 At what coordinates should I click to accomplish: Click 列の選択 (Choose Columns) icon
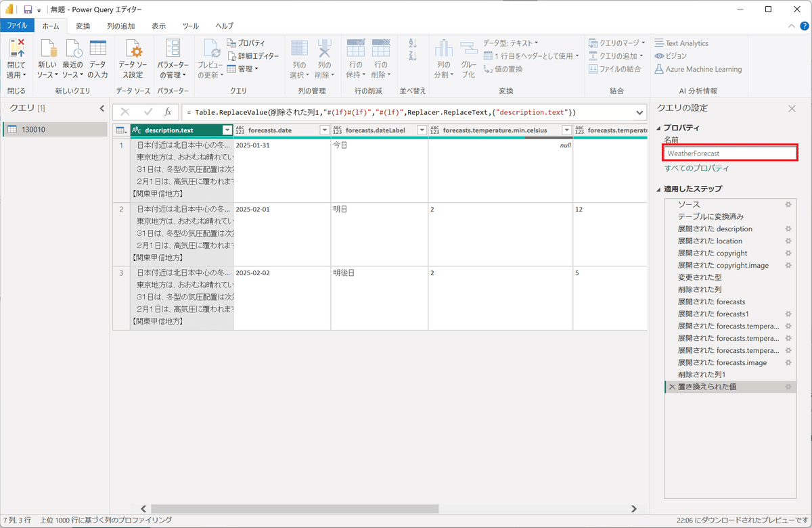[299, 49]
